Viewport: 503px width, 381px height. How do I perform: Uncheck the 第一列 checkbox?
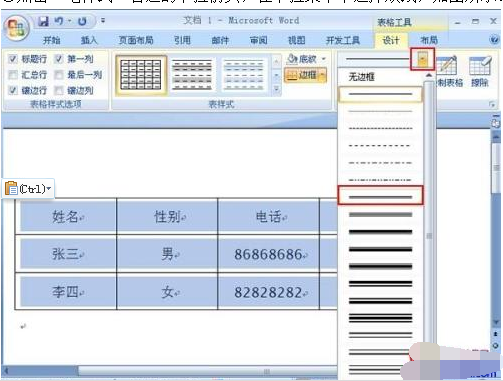coord(59,59)
